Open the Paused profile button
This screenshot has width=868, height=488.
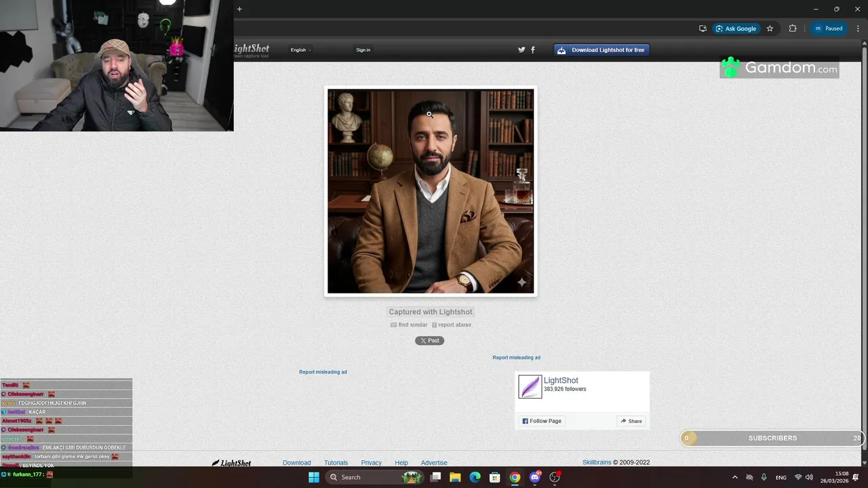[829, 28]
